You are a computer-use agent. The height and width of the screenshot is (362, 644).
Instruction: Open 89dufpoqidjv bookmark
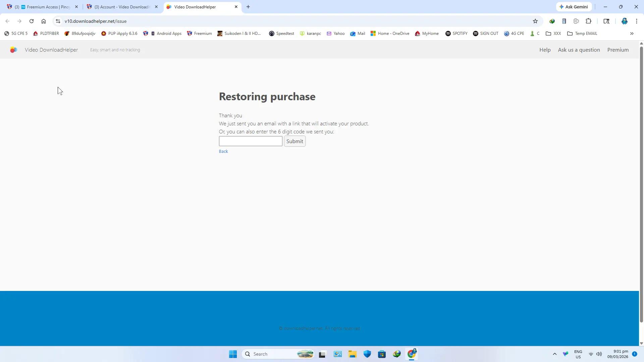(80, 34)
